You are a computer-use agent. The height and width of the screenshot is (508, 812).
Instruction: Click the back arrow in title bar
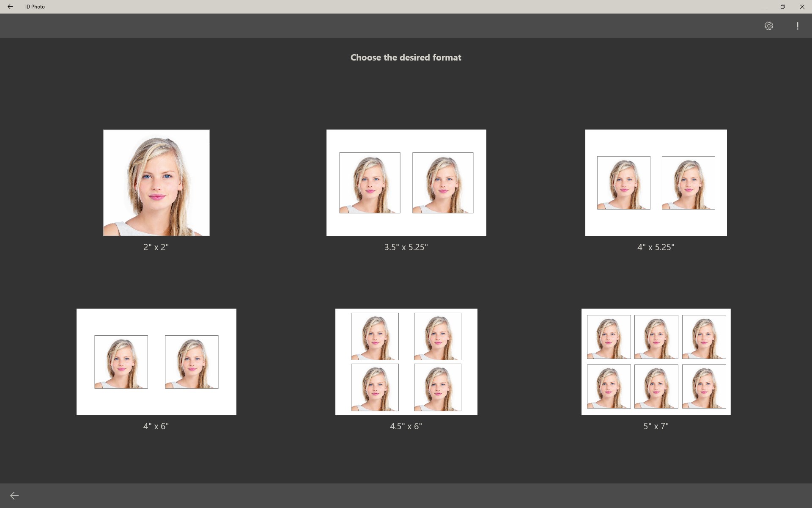[10, 7]
